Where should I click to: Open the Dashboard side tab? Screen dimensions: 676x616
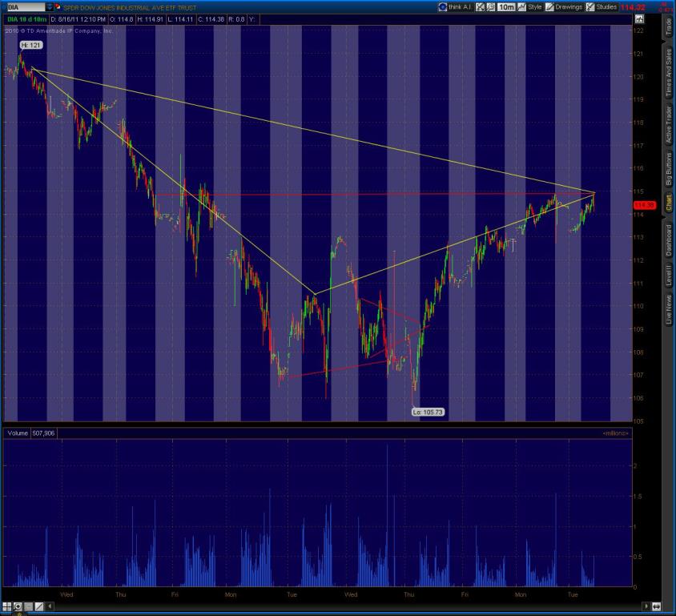pos(668,240)
